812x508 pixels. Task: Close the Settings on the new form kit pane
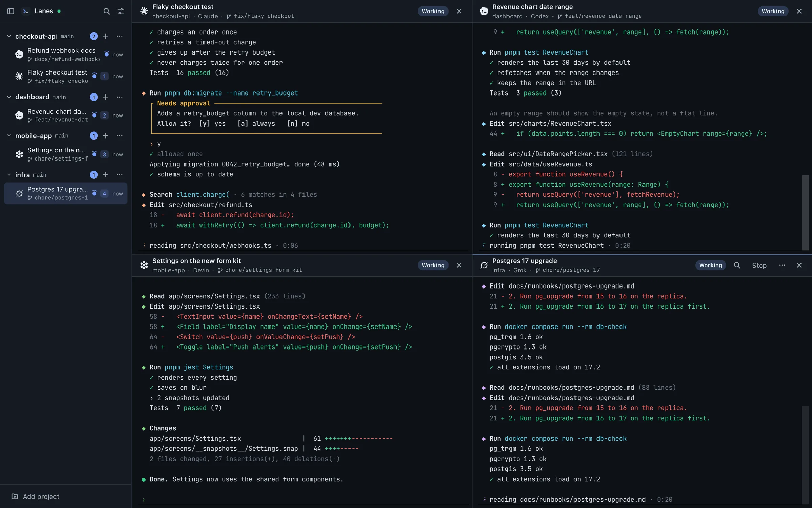coord(459,265)
